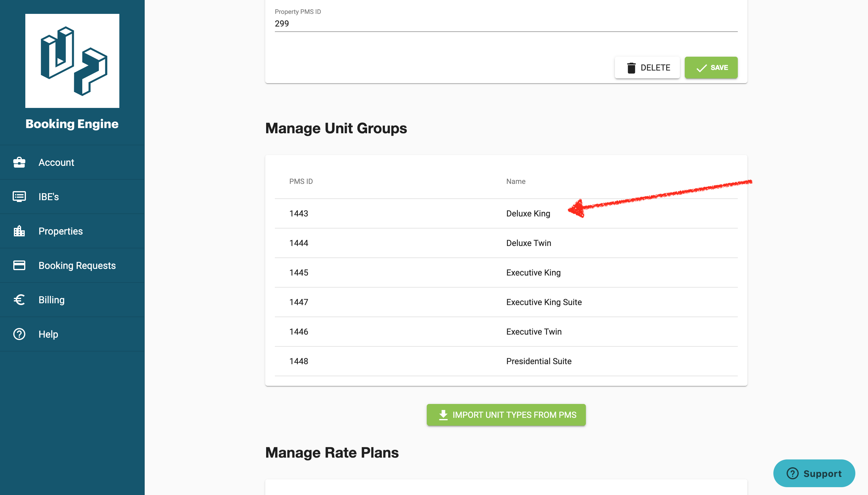Delete the current property
The image size is (868, 495).
(x=647, y=67)
